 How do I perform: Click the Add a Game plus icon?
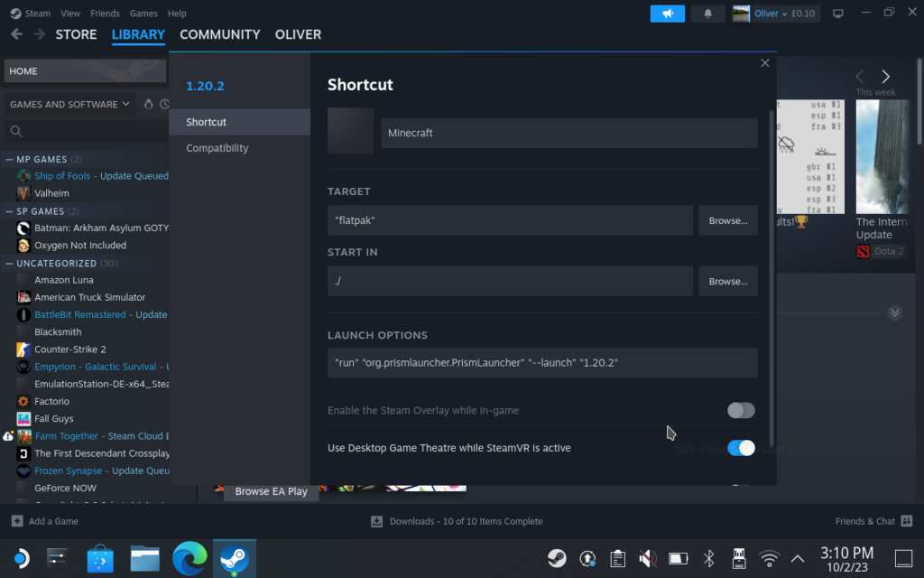pos(17,521)
